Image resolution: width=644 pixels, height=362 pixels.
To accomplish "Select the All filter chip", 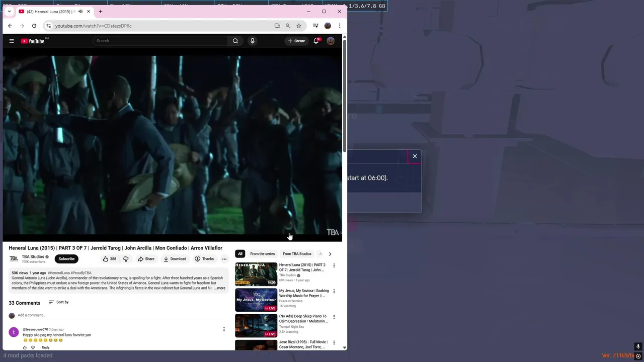I will click(x=240, y=254).
